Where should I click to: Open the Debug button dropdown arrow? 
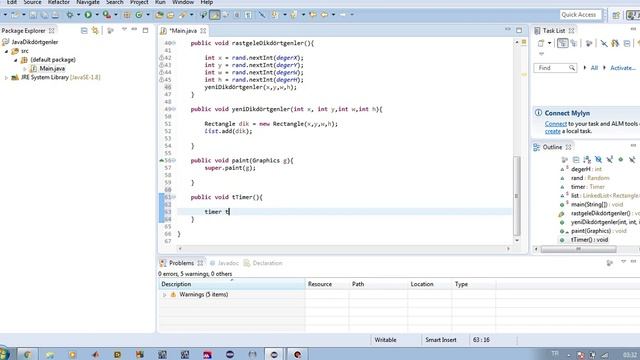(78, 15)
